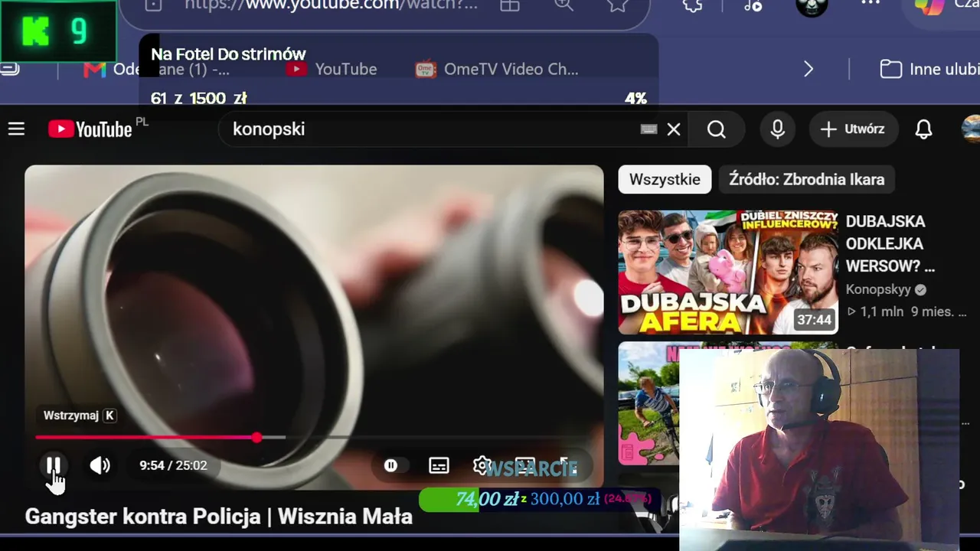
Task: Open the YouTube notifications bell
Action: 924,129
